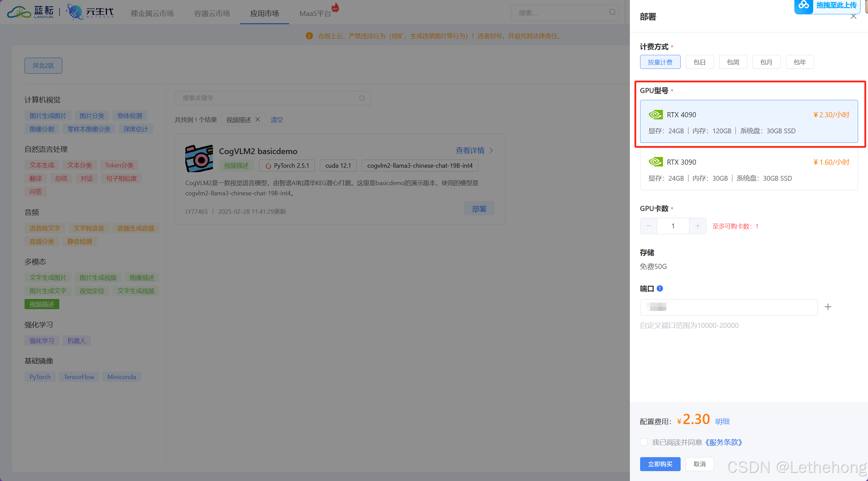Click the custom port input field
The height and width of the screenshot is (481, 868).
pyautogui.click(x=728, y=307)
